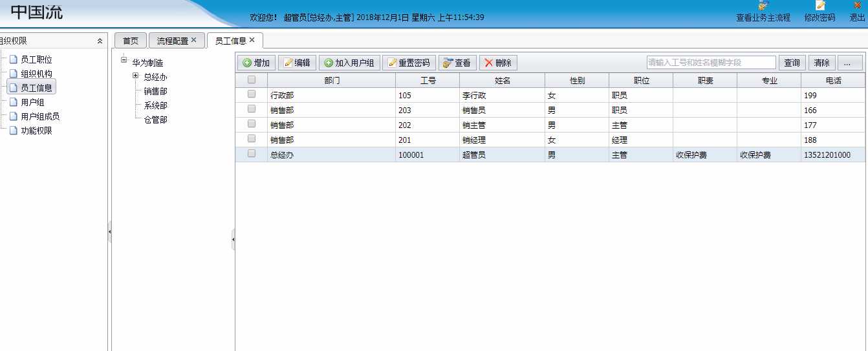Image resolution: width=868 pixels, height=351 pixels.
Task: Switch to the 首页 tab
Action: click(131, 41)
